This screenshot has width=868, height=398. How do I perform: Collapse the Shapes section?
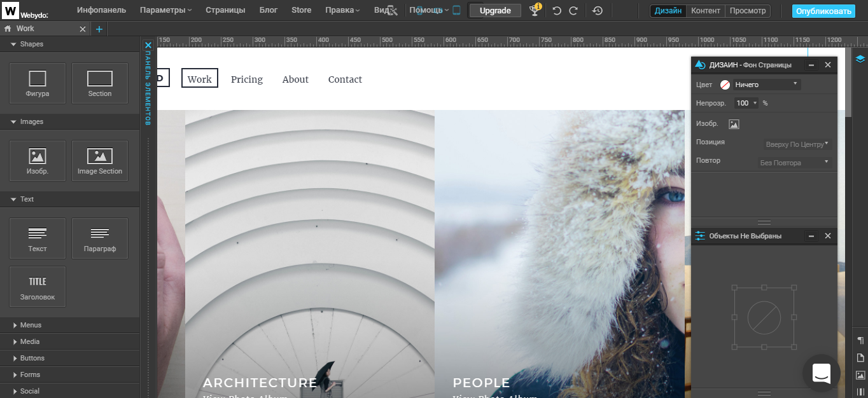(x=70, y=44)
